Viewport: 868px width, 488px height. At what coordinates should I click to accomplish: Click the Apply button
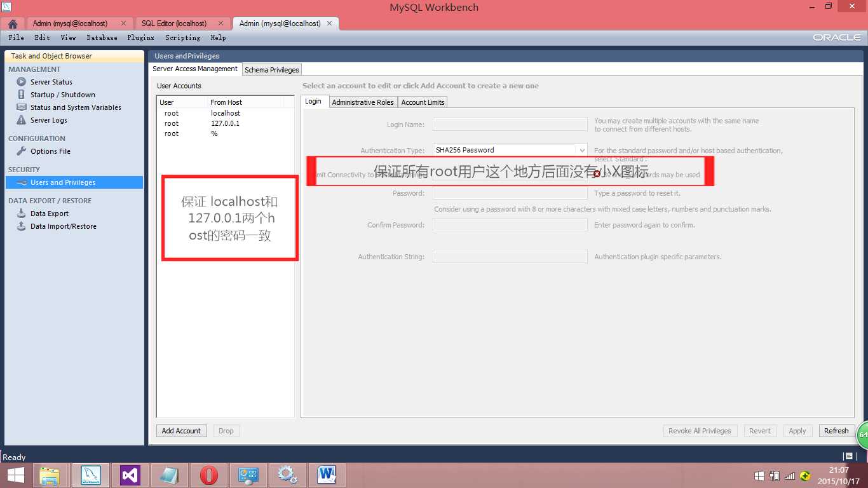tap(797, 431)
